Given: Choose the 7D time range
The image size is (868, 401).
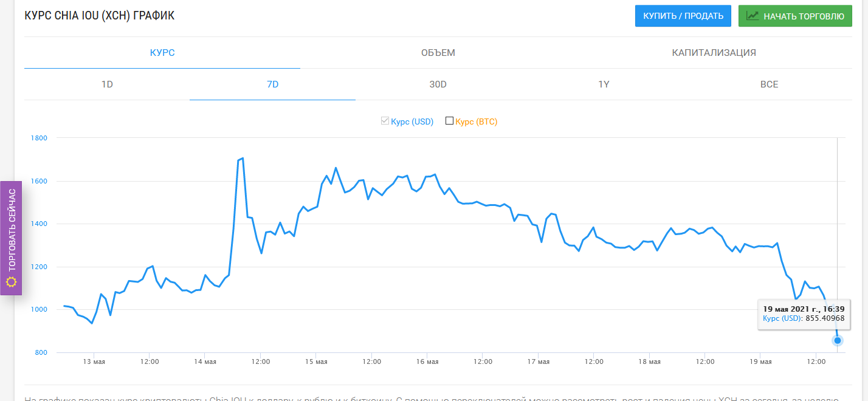Looking at the screenshot, I should (273, 84).
